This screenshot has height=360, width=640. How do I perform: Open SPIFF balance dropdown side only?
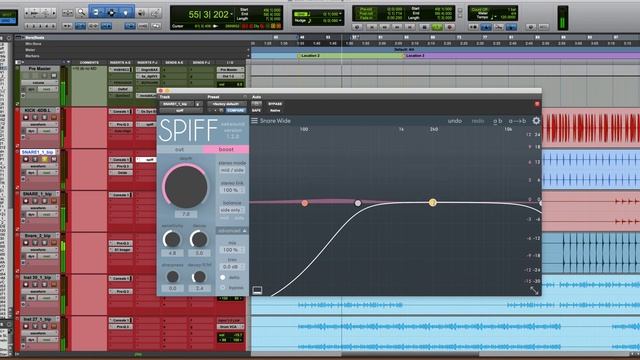(232, 210)
